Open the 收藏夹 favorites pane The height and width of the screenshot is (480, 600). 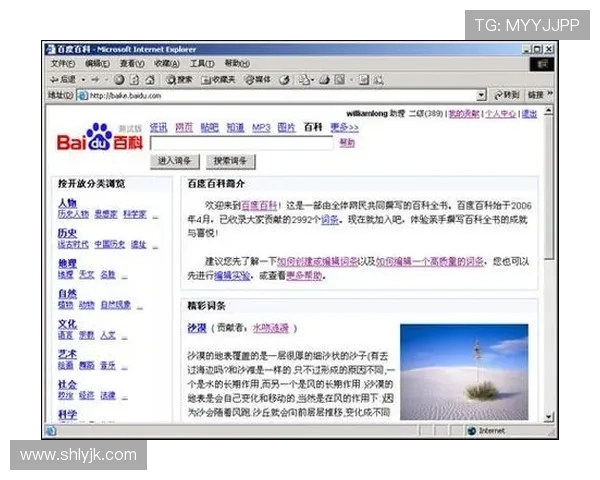point(218,80)
